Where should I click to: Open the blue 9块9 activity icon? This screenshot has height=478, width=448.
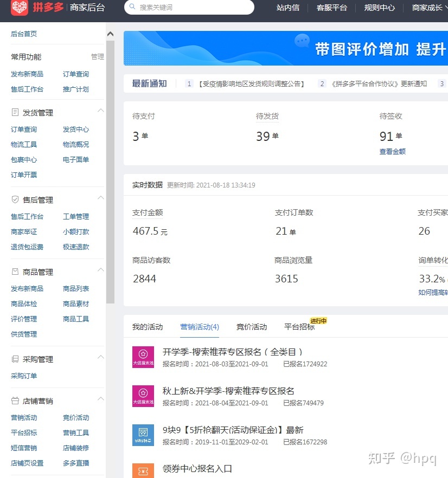point(143,435)
